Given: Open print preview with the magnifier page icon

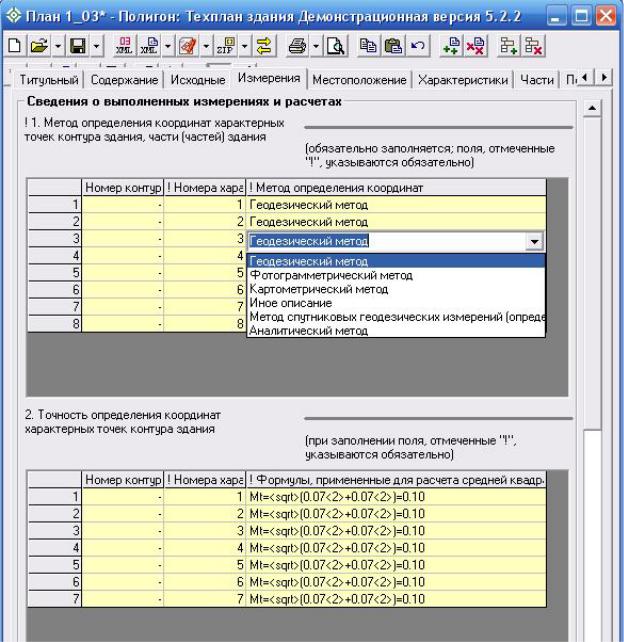Looking at the screenshot, I should [x=335, y=45].
